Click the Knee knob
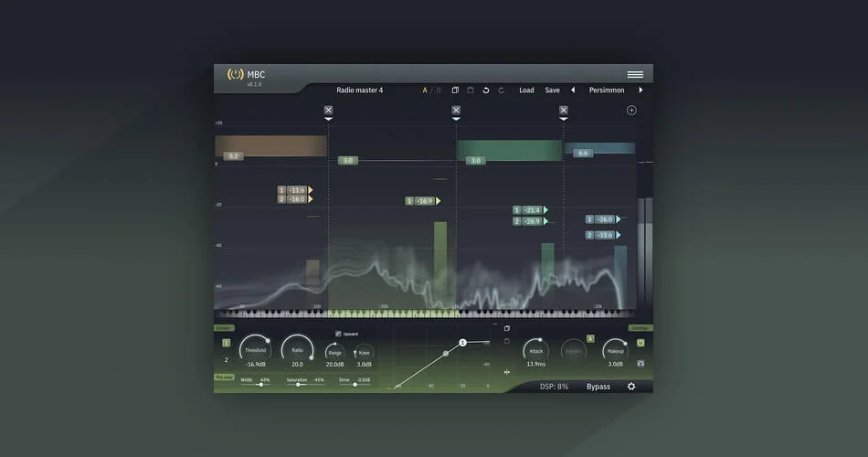Screen dimensions: 868x457 [364, 352]
